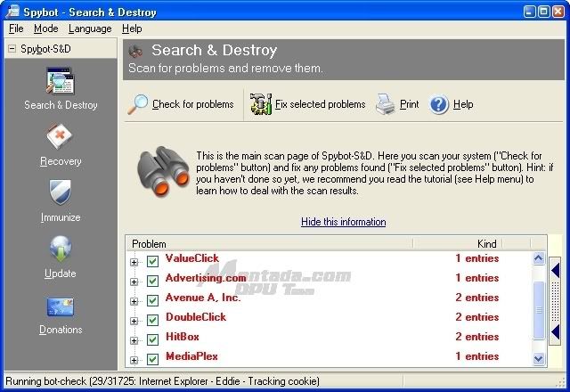Open the Recovery first-aid icon
This screenshot has width=570, height=392.
click(60, 136)
